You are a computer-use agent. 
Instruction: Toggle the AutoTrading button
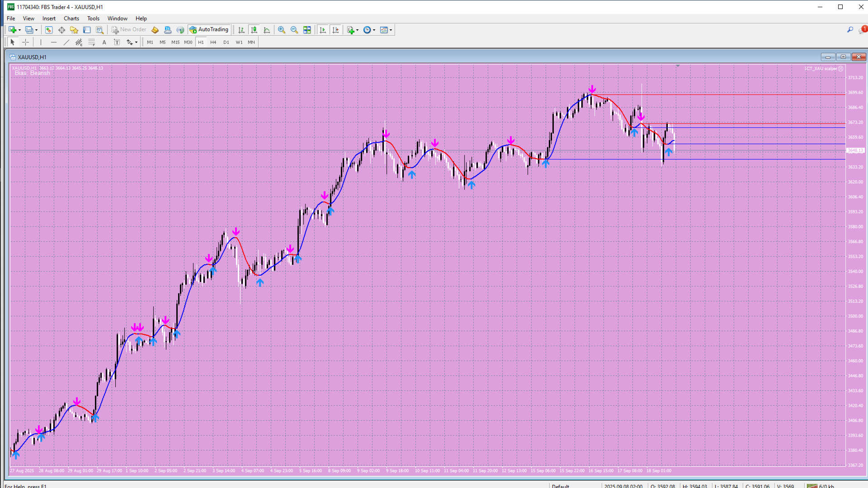209,30
